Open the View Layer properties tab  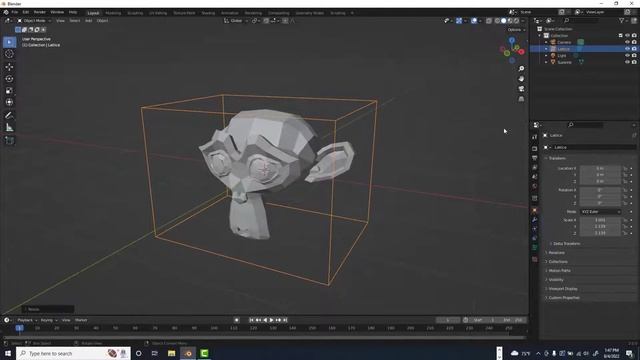pyautogui.click(x=535, y=167)
